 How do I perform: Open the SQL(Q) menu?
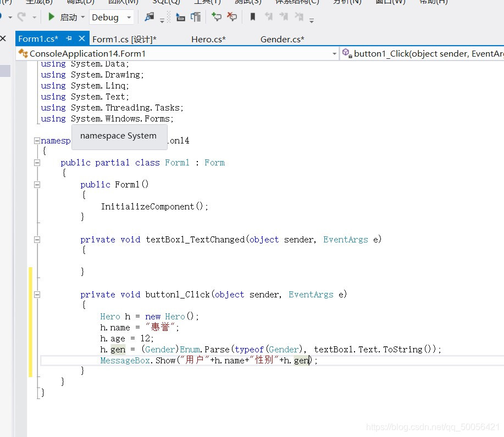coord(166,2)
